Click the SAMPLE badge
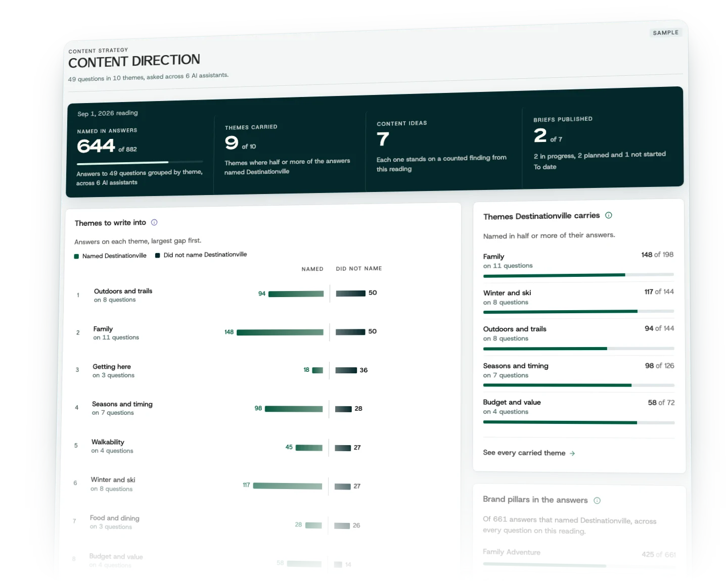The image size is (728, 581). 665,32
